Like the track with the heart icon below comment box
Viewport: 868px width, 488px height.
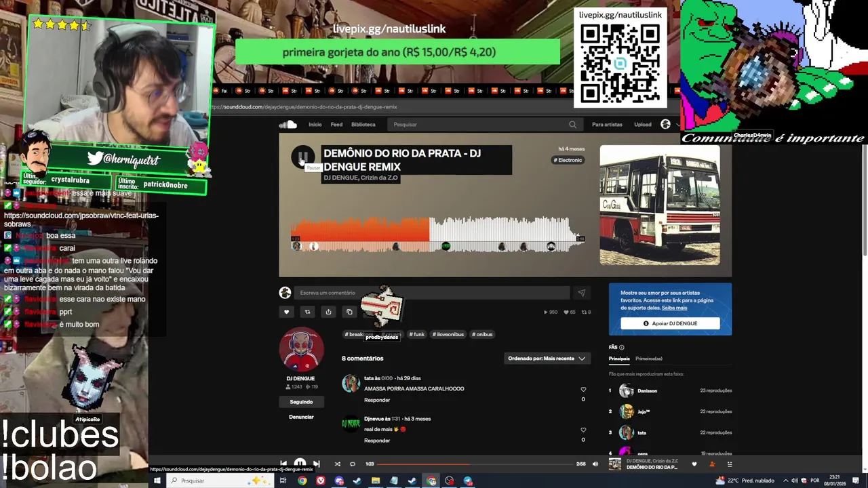pyautogui.click(x=286, y=312)
